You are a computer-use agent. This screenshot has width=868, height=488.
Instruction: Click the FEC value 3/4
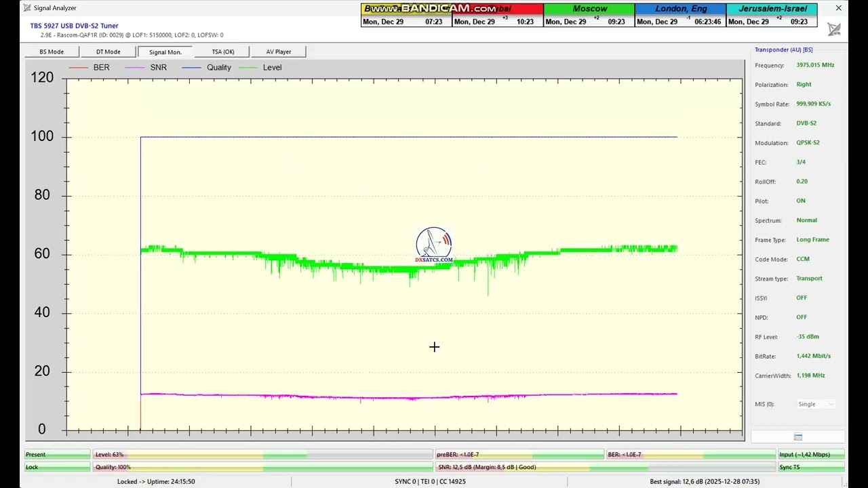801,162
